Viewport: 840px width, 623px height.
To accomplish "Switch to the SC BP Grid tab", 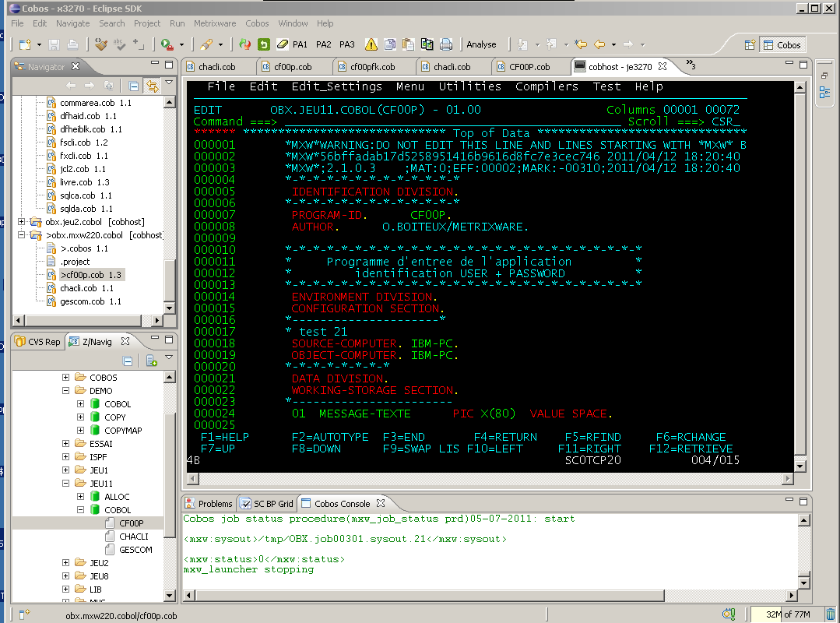I will tap(267, 504).
